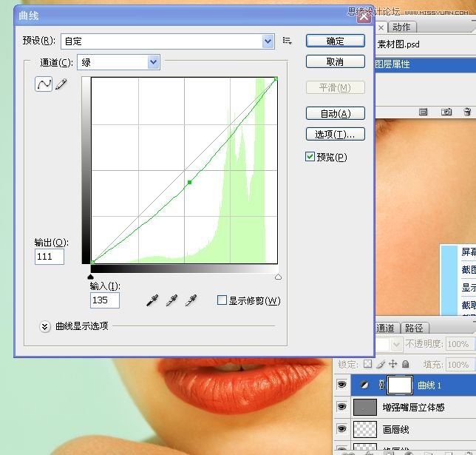Click the trash delete icon in panel
The height and width of the screenshot is (455, 476).
point(467,112)
